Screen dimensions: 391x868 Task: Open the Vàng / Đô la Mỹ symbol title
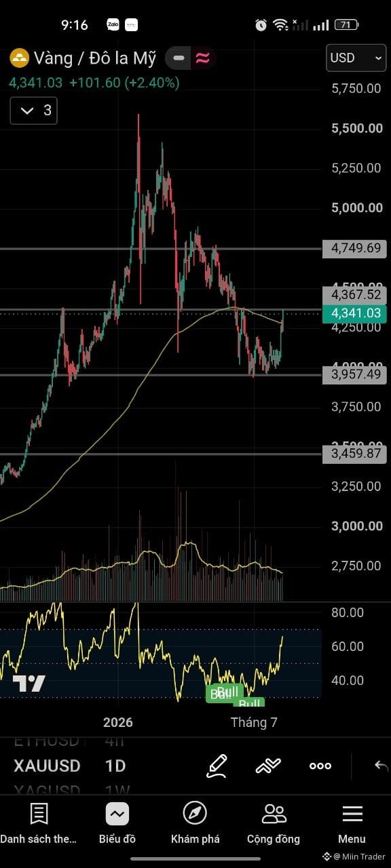pyautogui.click(x=94, y=58)
